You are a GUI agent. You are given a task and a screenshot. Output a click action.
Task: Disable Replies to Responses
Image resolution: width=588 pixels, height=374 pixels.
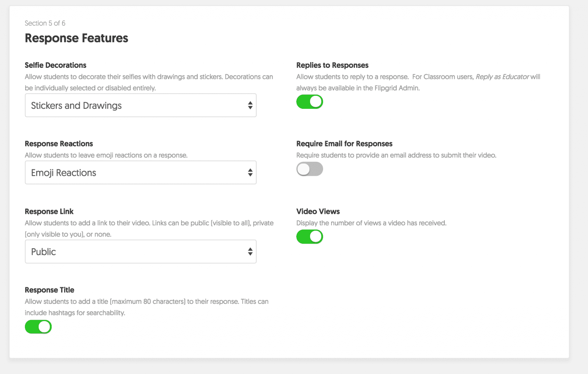(309, 102)
